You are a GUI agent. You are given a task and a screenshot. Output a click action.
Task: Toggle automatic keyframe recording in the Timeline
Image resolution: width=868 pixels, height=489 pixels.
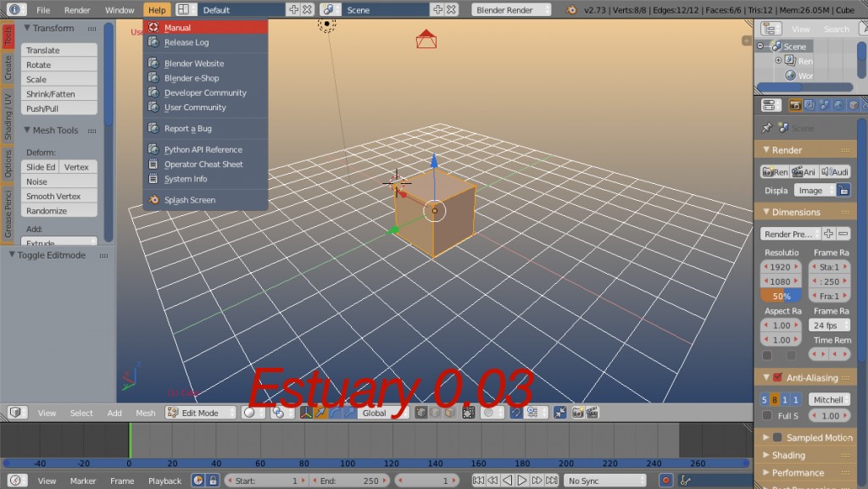[x=666, y=480]
